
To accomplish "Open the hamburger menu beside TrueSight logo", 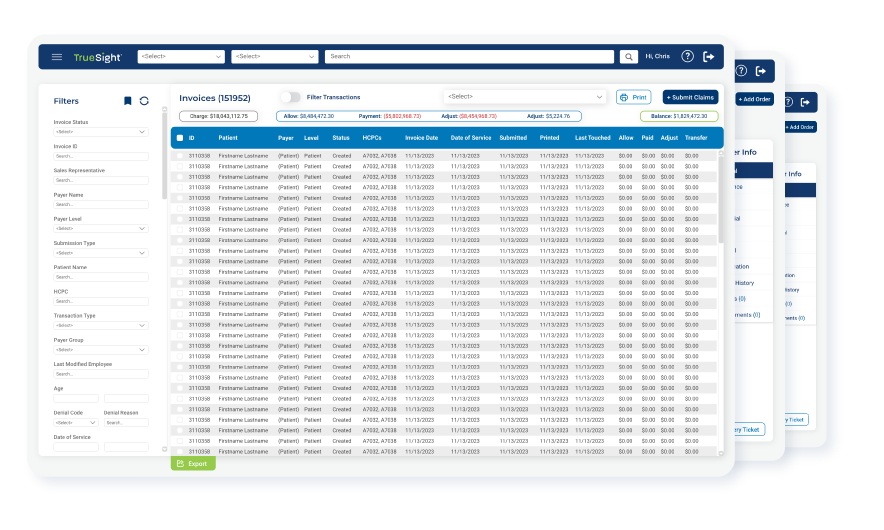I will coord(57,57).
